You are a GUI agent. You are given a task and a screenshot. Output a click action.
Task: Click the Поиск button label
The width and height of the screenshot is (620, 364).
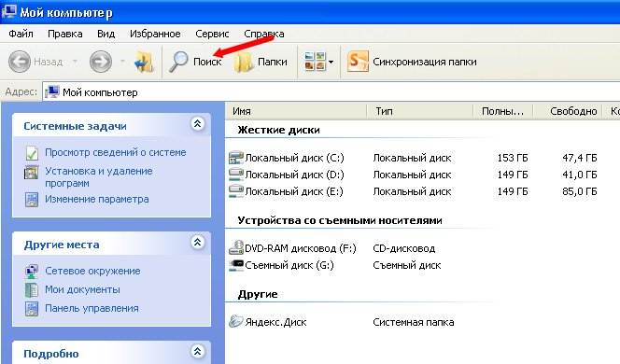[x=207, y=62]
